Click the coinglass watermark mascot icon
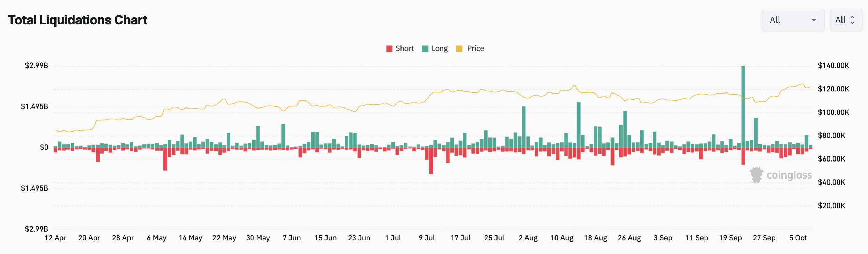 click(756, 175)
